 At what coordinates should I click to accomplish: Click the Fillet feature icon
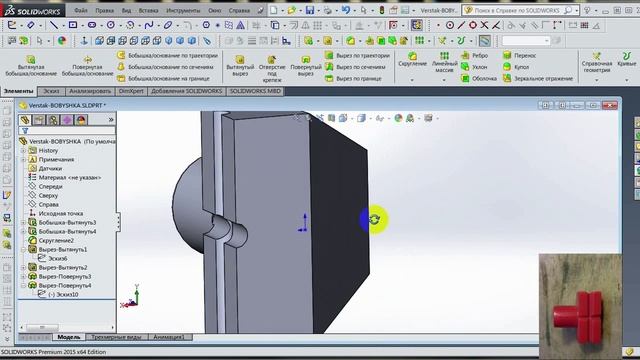pyautogui.click(x=412, y=56)
